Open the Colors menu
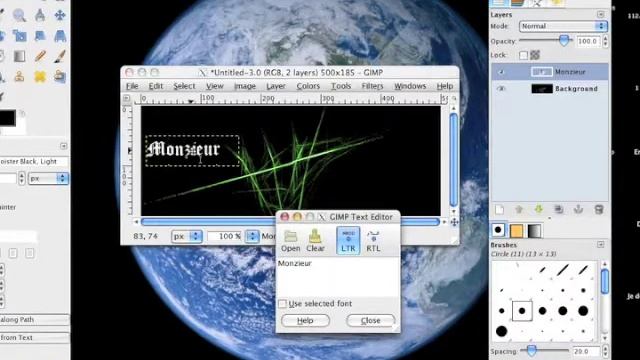Image resolution: width=640 pixels, height=360 pixels. (x=308, y=86)
